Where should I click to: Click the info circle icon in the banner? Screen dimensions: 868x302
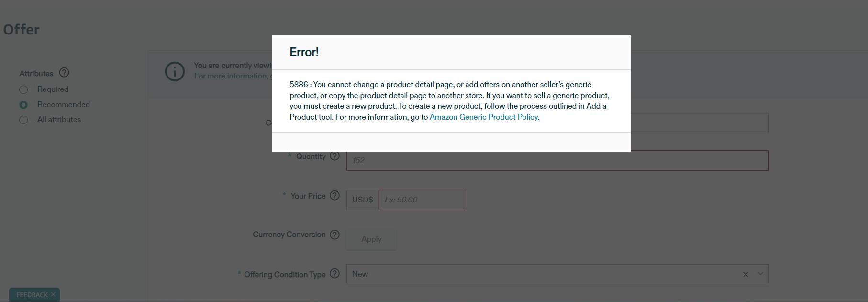175,71
